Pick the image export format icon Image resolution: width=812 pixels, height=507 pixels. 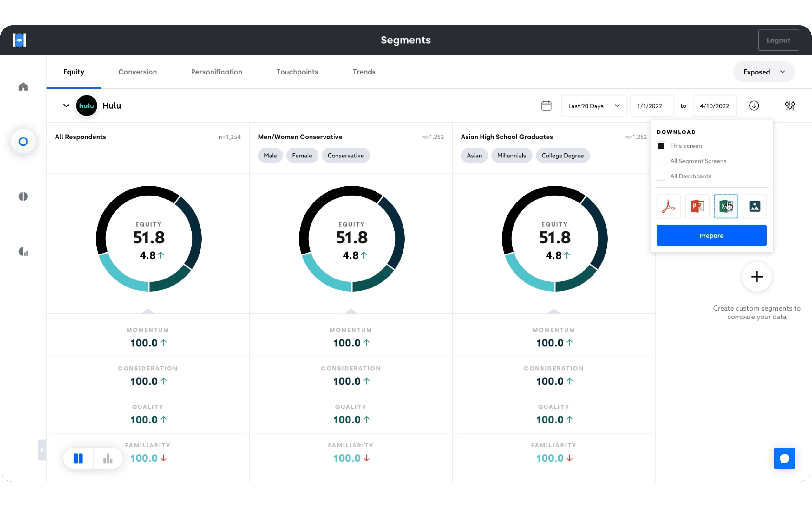pos(755,206)
